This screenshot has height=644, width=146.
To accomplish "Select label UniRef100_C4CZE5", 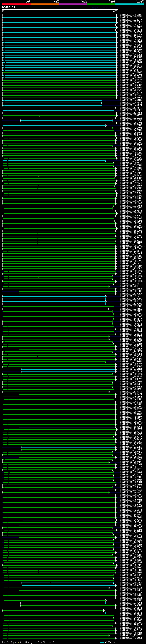I will tap(131, 326).
